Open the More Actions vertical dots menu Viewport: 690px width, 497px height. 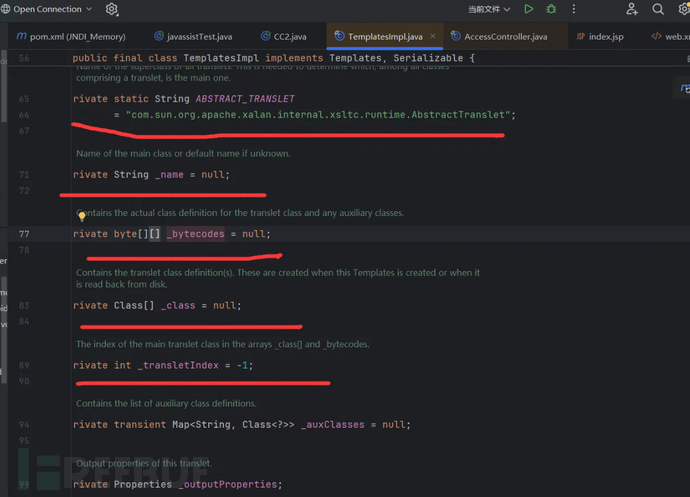(x=574, y=9)
